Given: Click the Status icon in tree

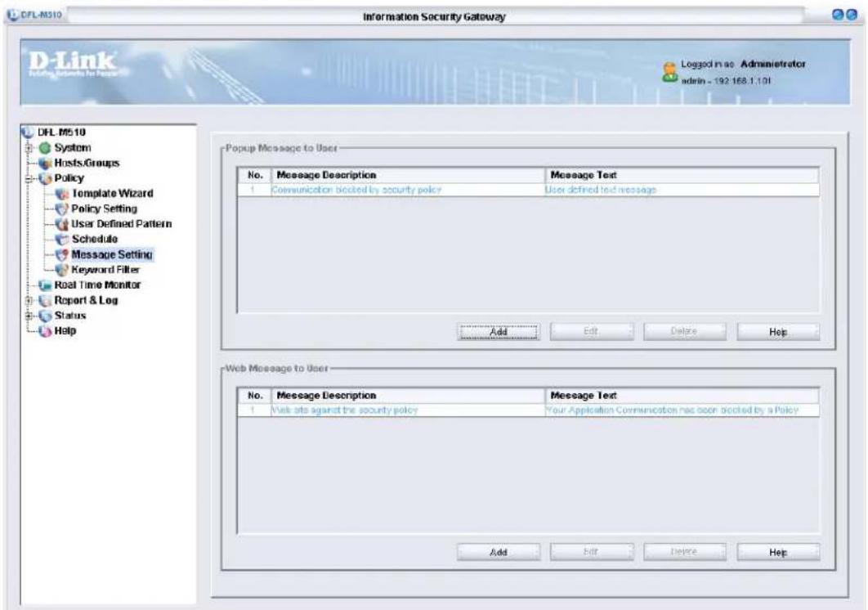Looking at the screenshot, I should [x=45, y=316].
